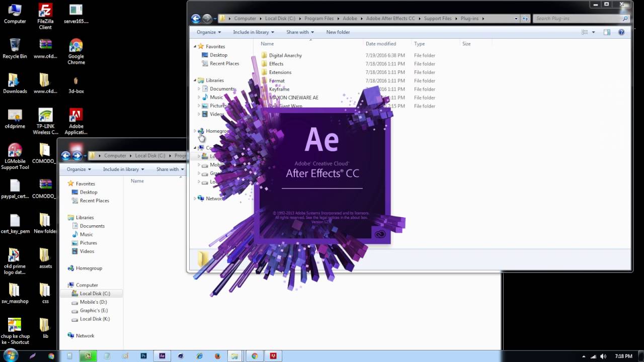Open the Windows Start menu
The height and width of the screenshot is (362, 644).
(x=11, y=356)
